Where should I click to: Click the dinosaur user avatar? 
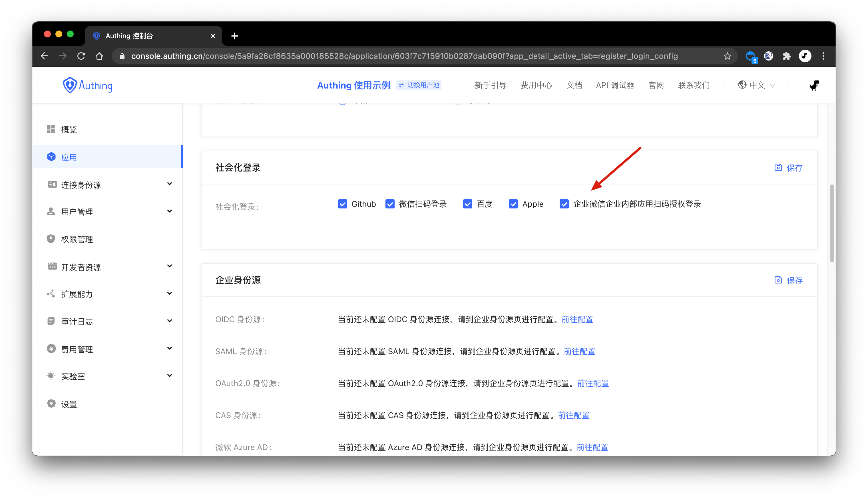(x=814, y=85)
